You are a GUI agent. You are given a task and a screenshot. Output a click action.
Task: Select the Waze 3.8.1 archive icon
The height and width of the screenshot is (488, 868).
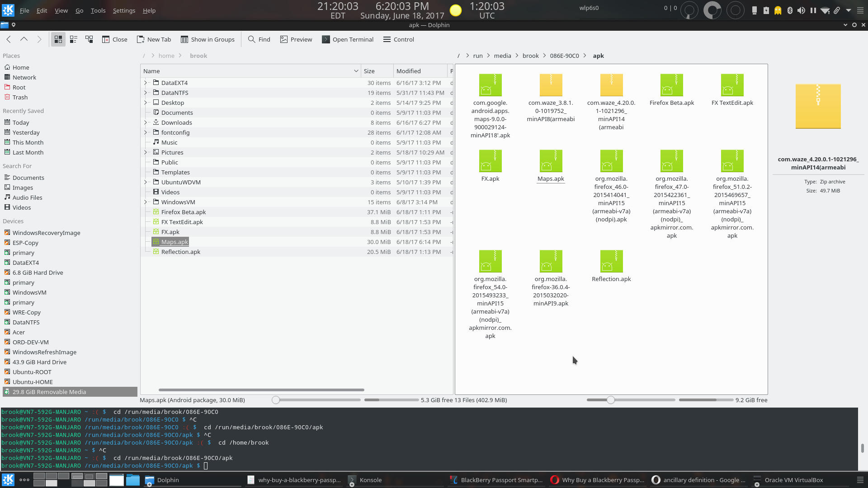coord(551,85)
